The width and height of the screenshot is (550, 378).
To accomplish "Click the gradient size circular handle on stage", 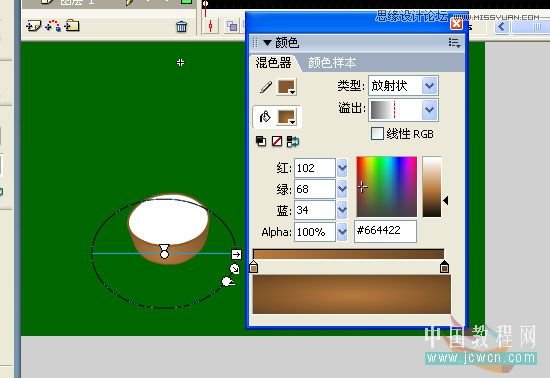I will pos(234,269).
